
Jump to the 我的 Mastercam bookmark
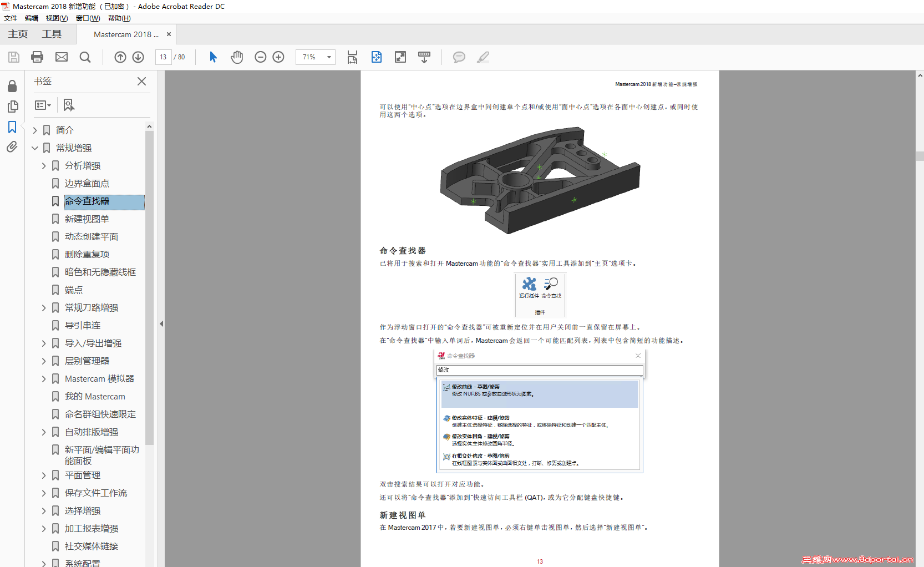pyautogui.click(x=95, y=397)
